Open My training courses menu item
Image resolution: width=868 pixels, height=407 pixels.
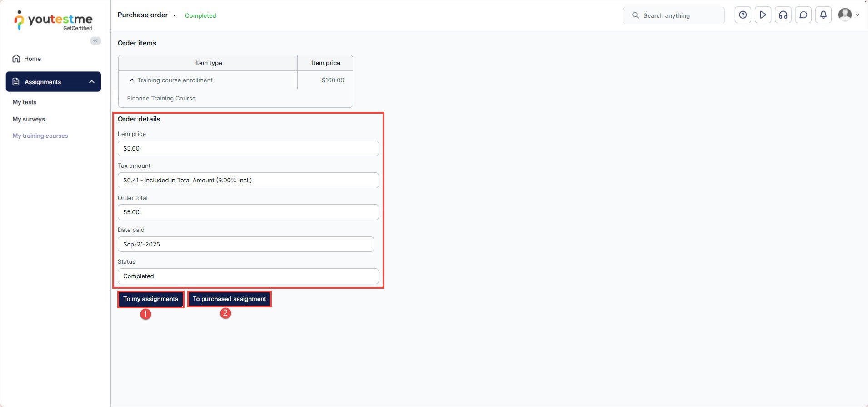(x=40, y=136)
